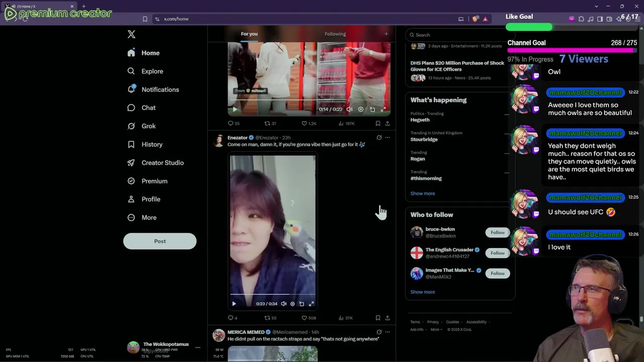Switch to the For you tab
The height and width of the screenshot is (362, 644).
249,34
